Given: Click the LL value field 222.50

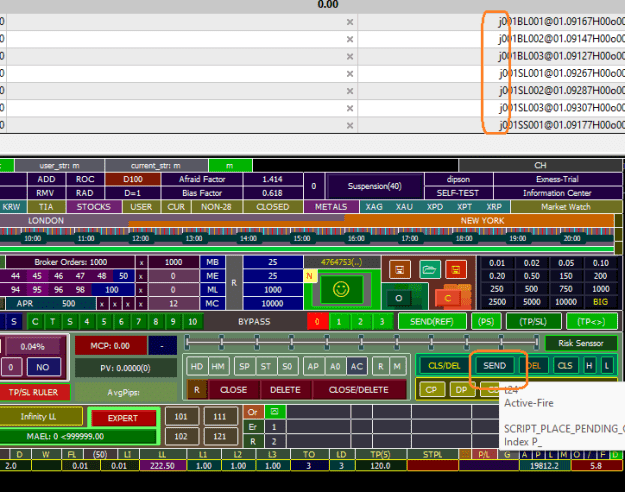Looking at the screenshot, I should point(162,466).
